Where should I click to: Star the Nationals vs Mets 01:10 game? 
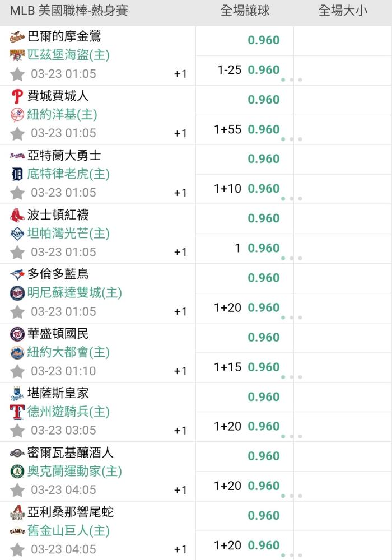(17, 371)
